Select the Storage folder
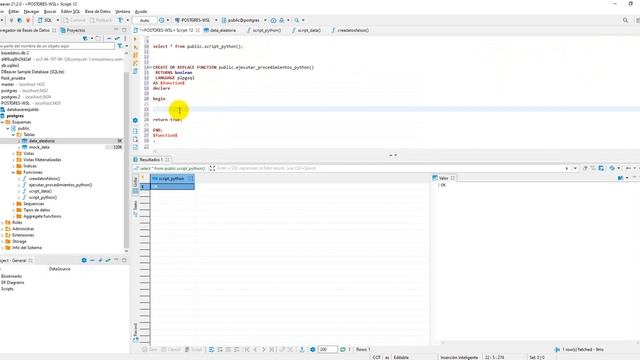 tap(19, 241)
